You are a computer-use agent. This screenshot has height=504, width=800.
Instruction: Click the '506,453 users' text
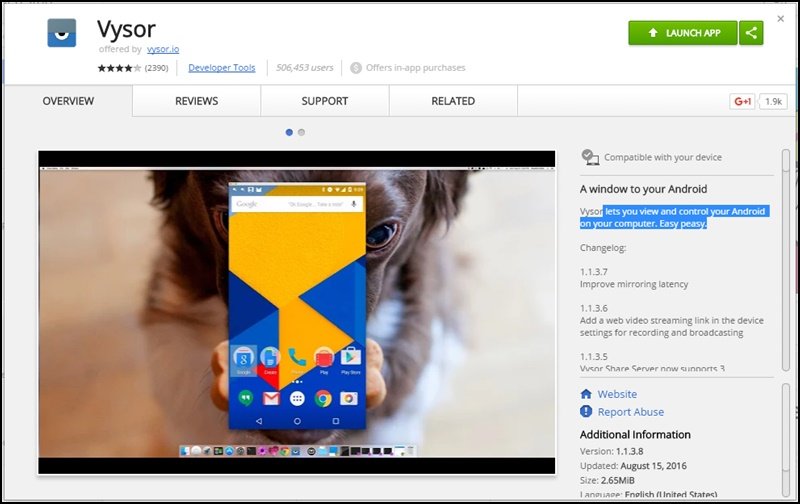(x=305, y=67)
